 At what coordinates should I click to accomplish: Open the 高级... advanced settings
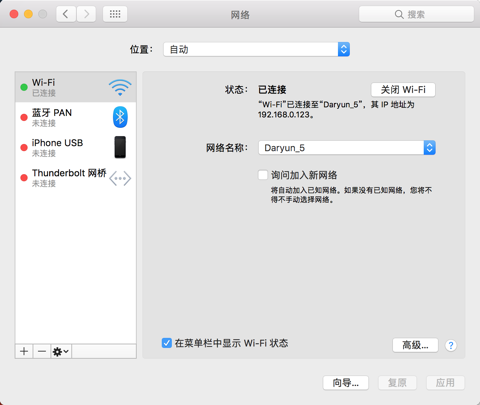415,345
